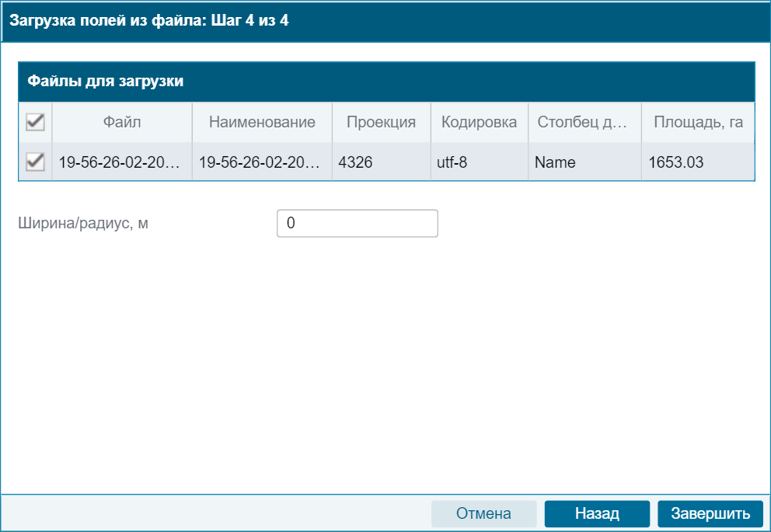Cancel the import with Отмена

(484, 513)
